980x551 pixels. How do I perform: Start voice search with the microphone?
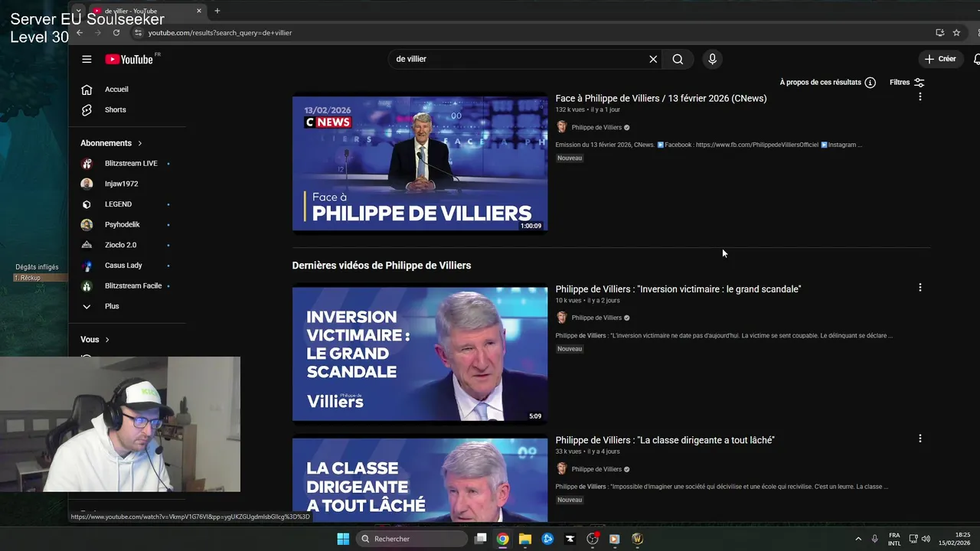712,59
